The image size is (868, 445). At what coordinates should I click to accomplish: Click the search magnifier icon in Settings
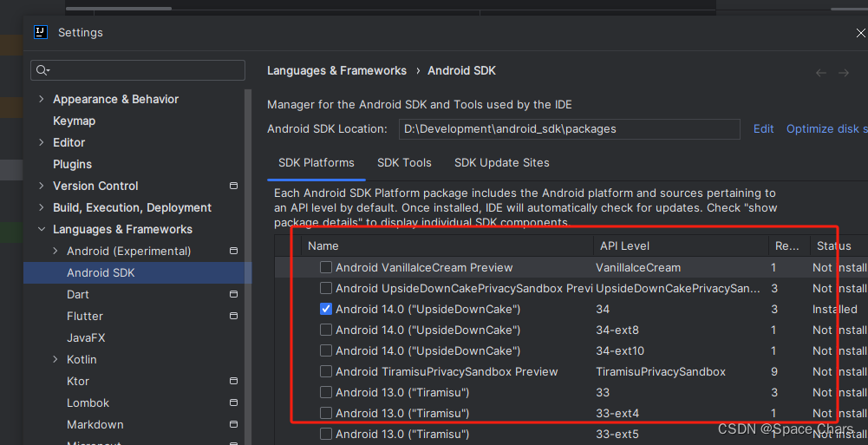[x=42, y=70]
